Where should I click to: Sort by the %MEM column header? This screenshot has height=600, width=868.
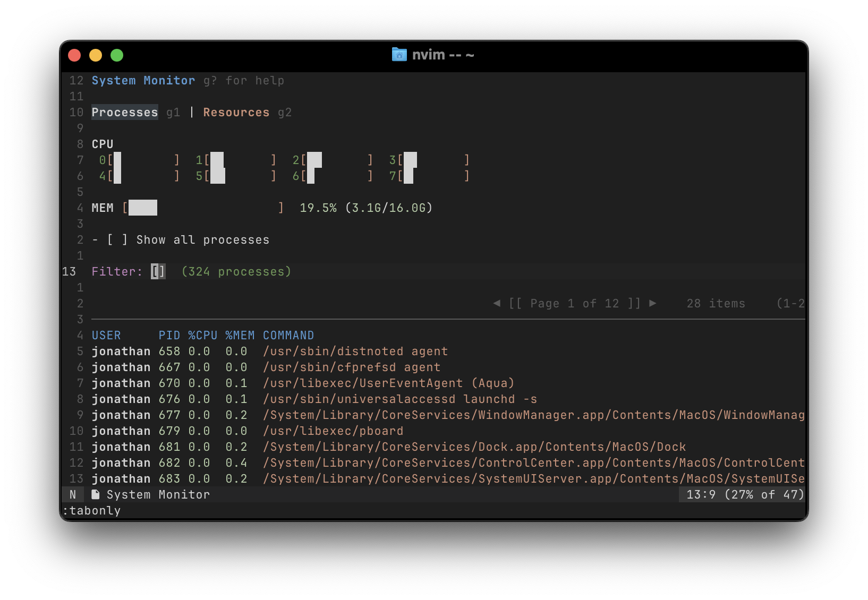point(240,335)
